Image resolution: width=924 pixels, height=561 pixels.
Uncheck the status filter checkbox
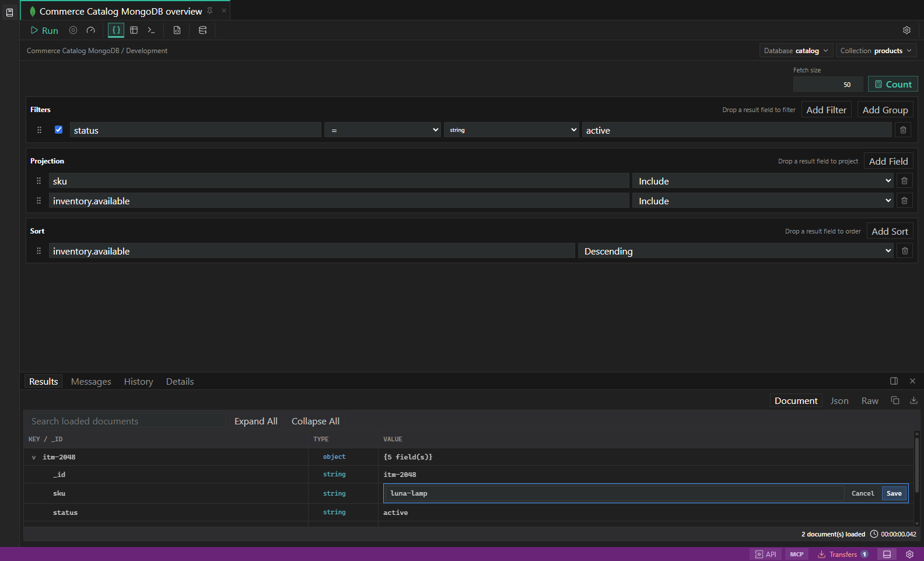click(58, 130)
